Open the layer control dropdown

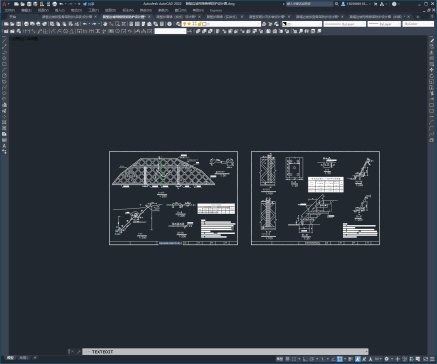(x=221, y=24)
